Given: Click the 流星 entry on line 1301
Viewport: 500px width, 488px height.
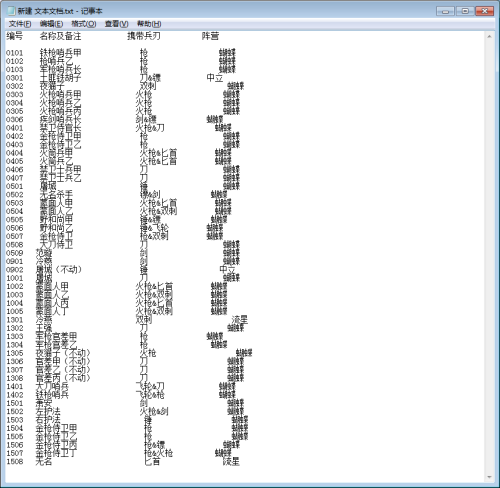Looking at the screenshot, I should click(x=240, y=320).
